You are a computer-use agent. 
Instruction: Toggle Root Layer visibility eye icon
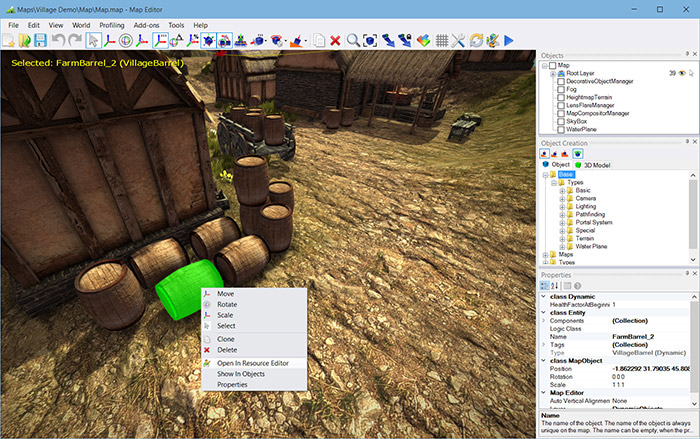(x=682, y=73)
